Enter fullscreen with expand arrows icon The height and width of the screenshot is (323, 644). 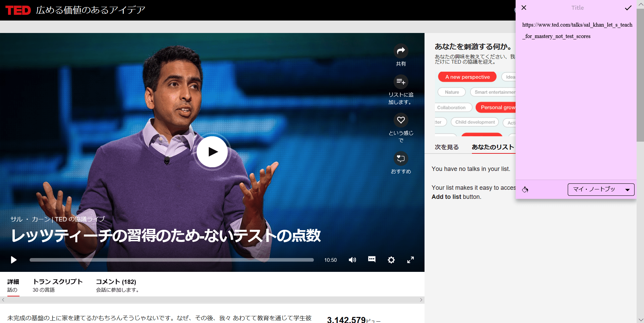pyautogui.click(x=410, y=260)
